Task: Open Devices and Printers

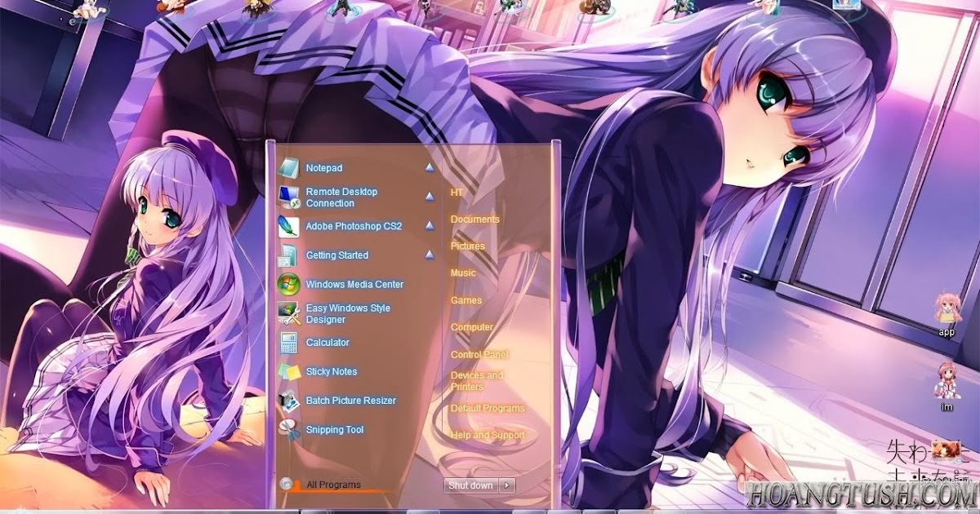Action: (476, 381)
